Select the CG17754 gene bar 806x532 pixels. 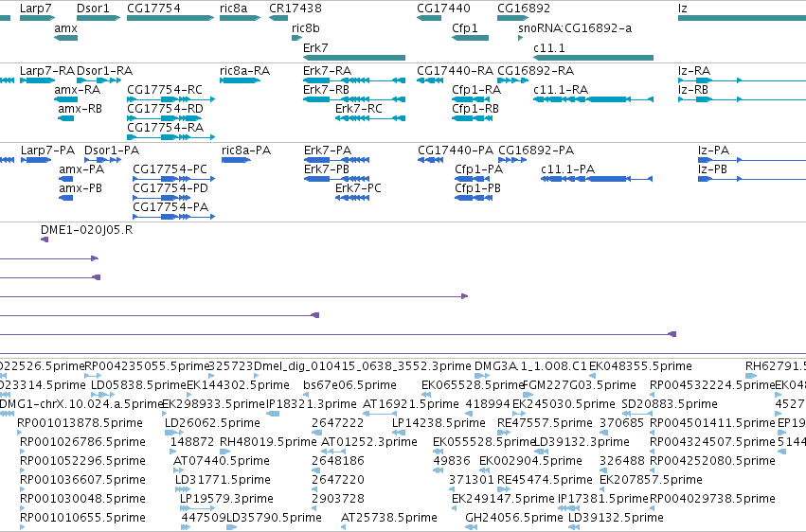click(x=170, y=18)
